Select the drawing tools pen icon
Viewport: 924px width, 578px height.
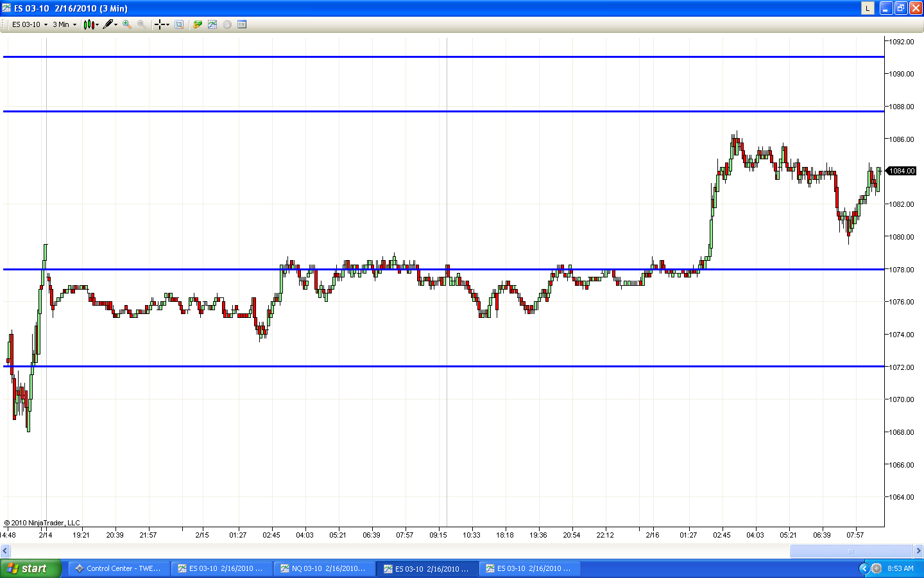pyautogui.click(x=108, y=24)
